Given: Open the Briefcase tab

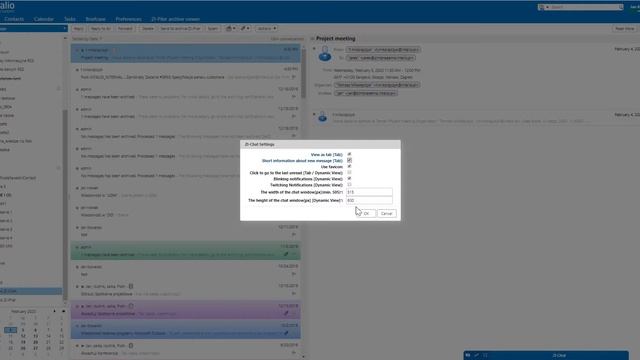Looking at the screenshot, I should pyautogui.click(x=96, y=19).
